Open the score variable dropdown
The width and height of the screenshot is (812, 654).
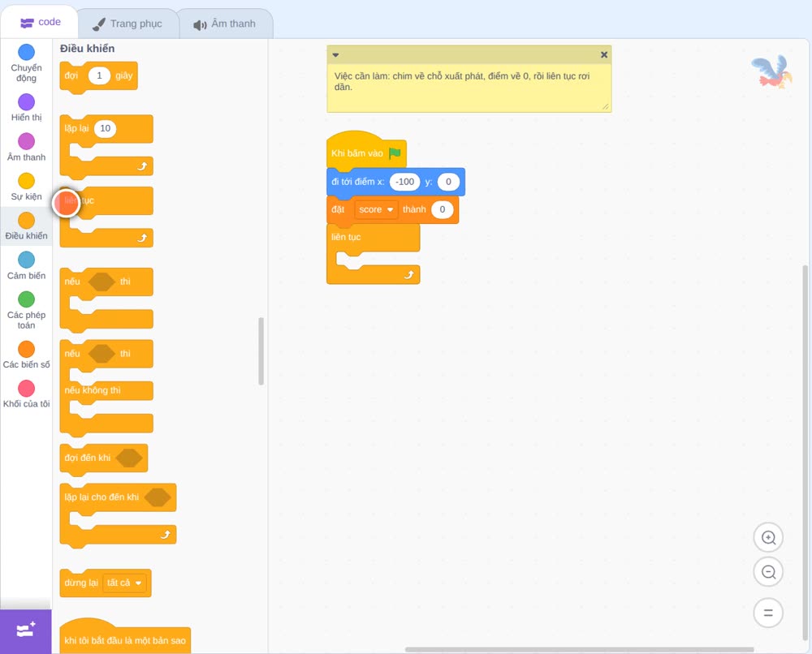tap(377, 209)
